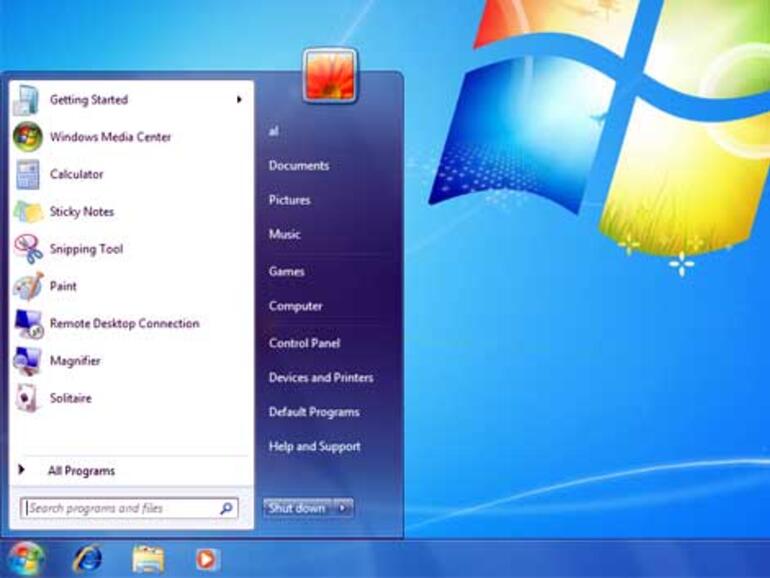Open the Paint palette icon
770x578 pixels.
pos(28,286)
